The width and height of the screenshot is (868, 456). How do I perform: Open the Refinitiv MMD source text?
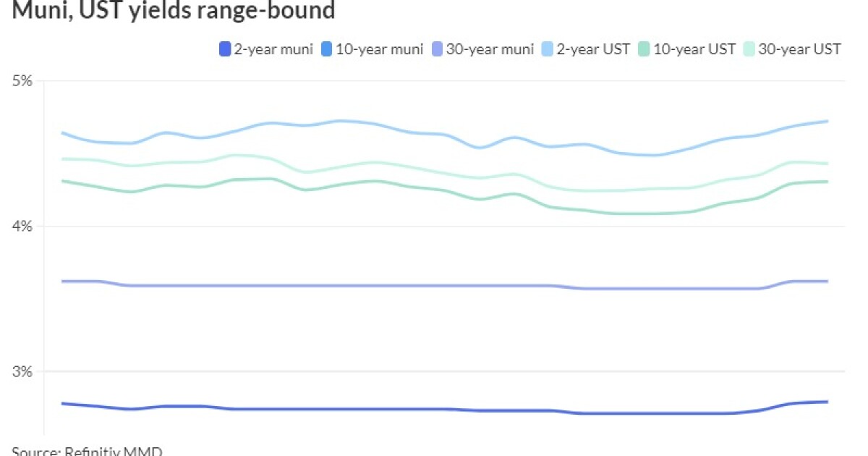coord(87,451)
